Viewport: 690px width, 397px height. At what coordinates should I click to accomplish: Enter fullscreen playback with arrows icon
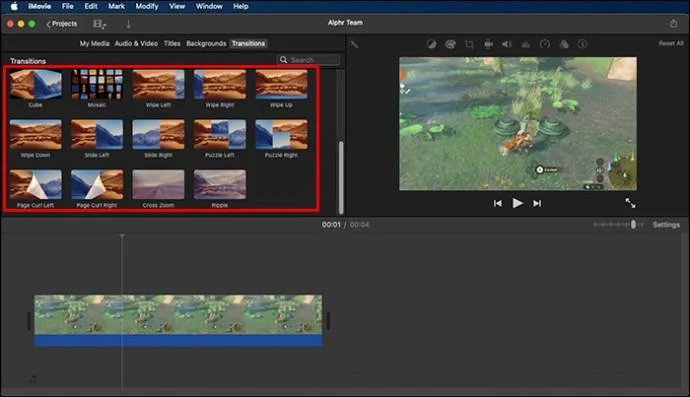click(630, 203)
